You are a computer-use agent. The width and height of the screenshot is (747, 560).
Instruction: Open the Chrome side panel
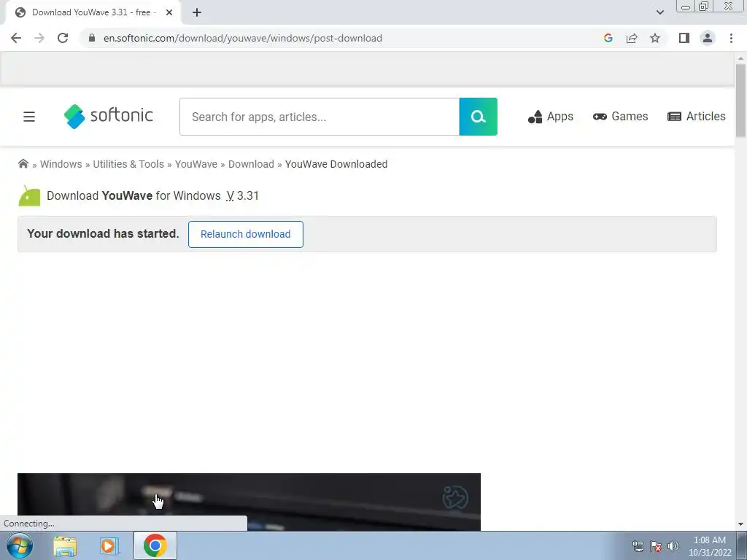tap(684, 38)
